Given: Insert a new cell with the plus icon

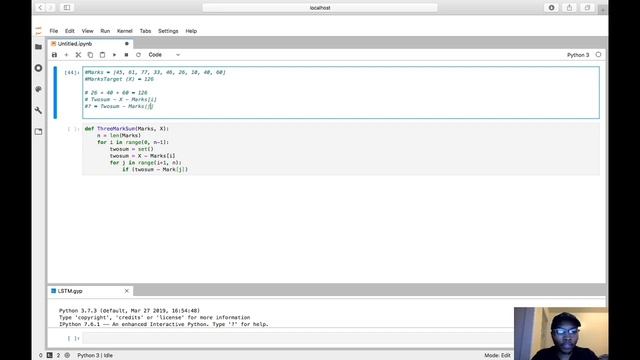Looking at the screenshot, I should coord(66,55).
